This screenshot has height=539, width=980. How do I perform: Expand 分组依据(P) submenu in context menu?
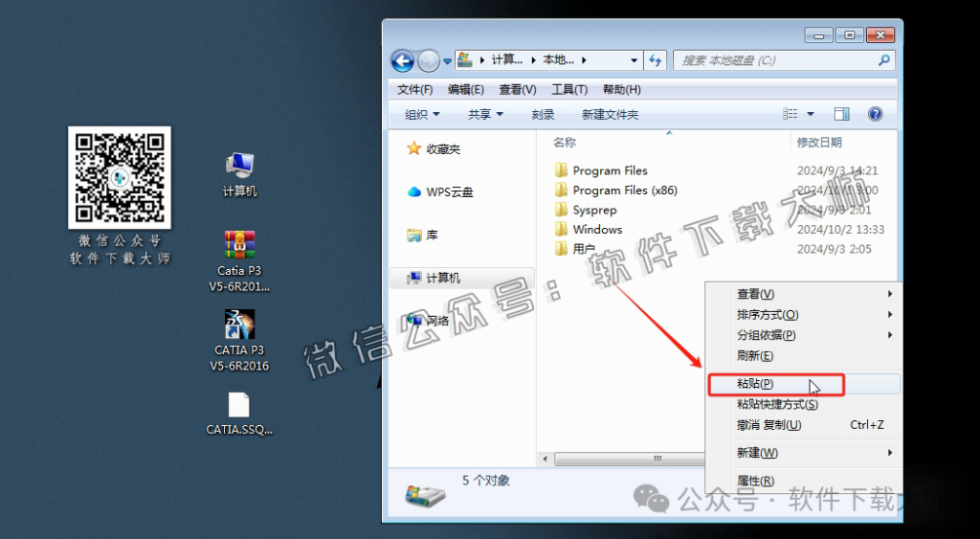(x=804, y=335)
